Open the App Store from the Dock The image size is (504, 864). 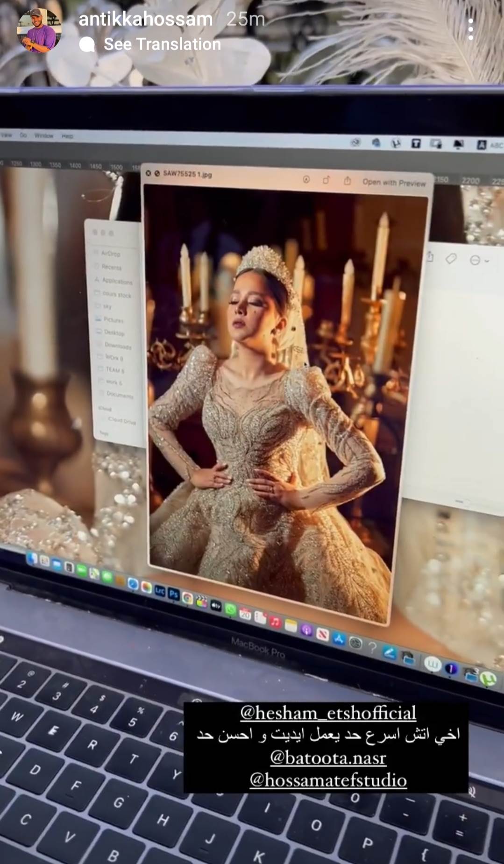pos(339,639)
